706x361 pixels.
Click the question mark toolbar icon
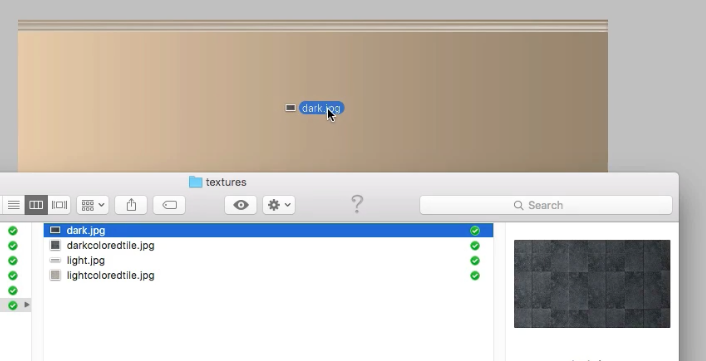pos(357,204)
